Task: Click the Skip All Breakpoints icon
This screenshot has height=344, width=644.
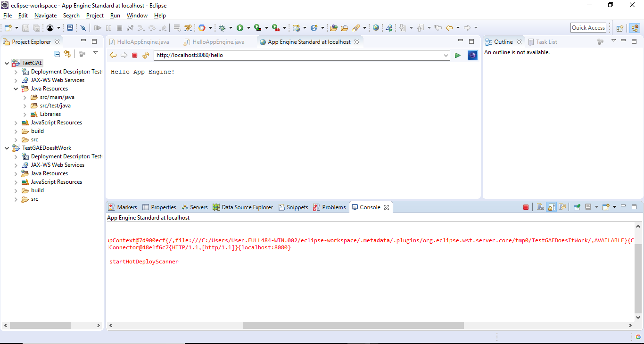Action: tap(83, 28)
